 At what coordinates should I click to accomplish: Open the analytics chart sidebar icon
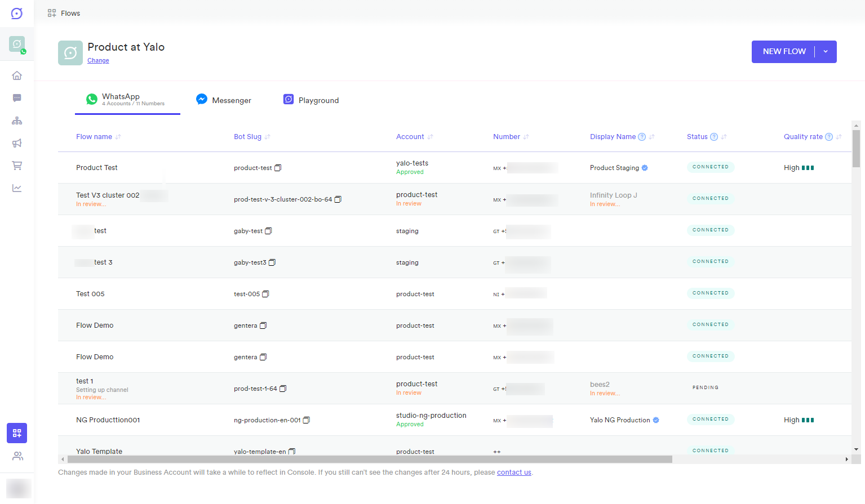(x=17, y=188)
